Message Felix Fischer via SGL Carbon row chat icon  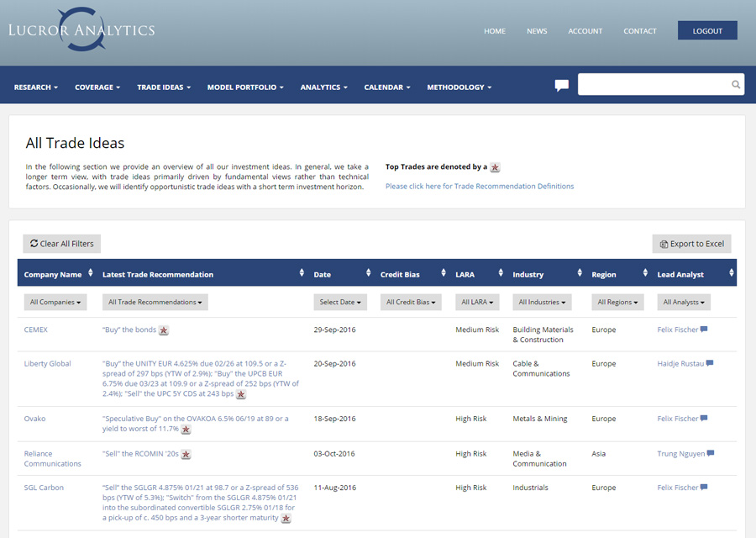tap(704, 487)
